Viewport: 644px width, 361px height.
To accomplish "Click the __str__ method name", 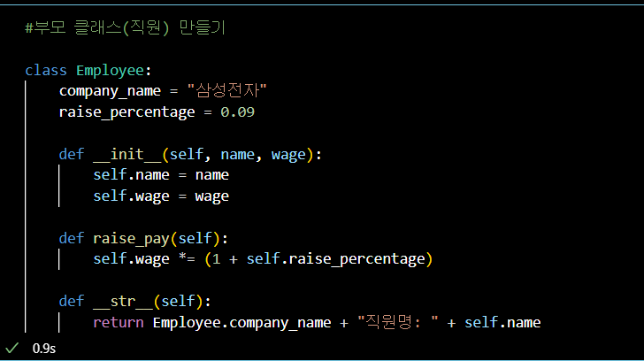I will (123, 302).
